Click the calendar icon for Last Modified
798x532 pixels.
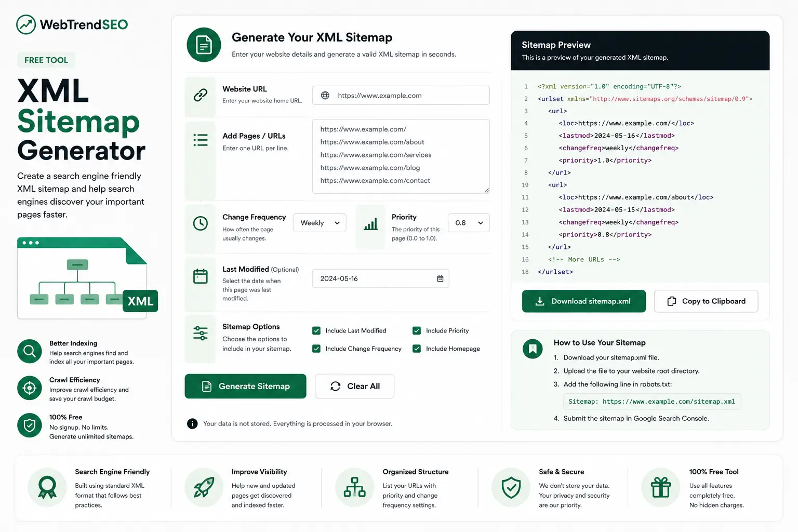(x=201, y=276)
